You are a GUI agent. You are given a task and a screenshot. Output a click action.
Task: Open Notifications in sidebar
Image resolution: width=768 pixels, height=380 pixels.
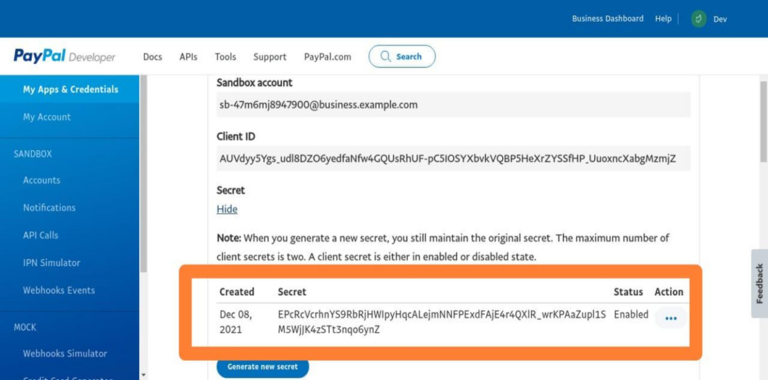pos(49,208)
